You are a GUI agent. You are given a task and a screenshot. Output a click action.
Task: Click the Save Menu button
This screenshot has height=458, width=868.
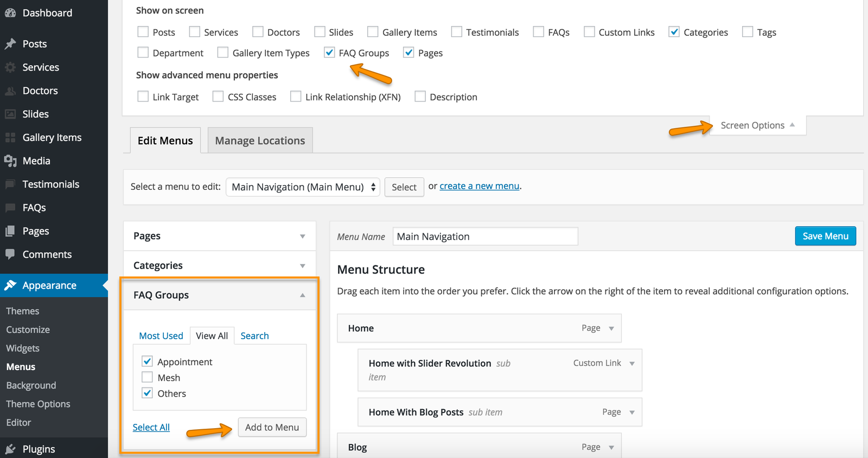coord(826,236)
